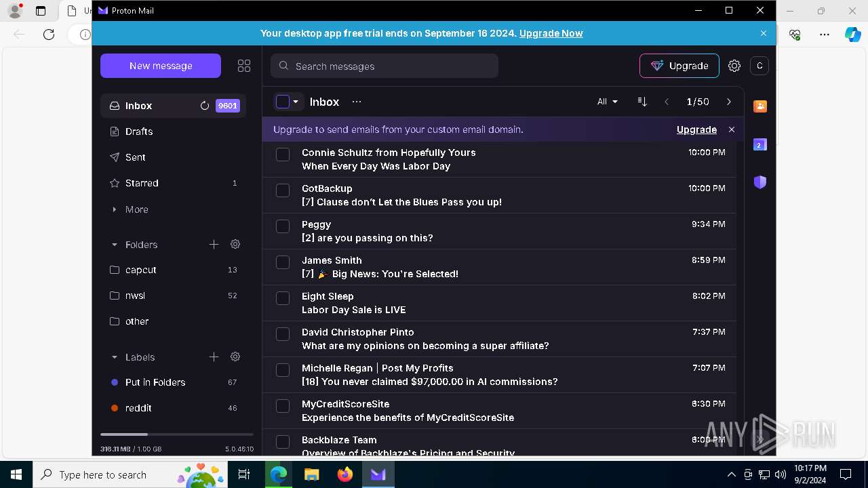Open the Drafts folder
The width and height of the screenshot is (868, 488).
tap(173, 131)
